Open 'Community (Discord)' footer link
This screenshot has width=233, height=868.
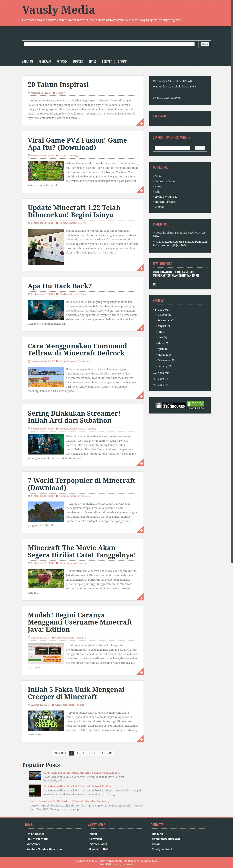[166, 839]
